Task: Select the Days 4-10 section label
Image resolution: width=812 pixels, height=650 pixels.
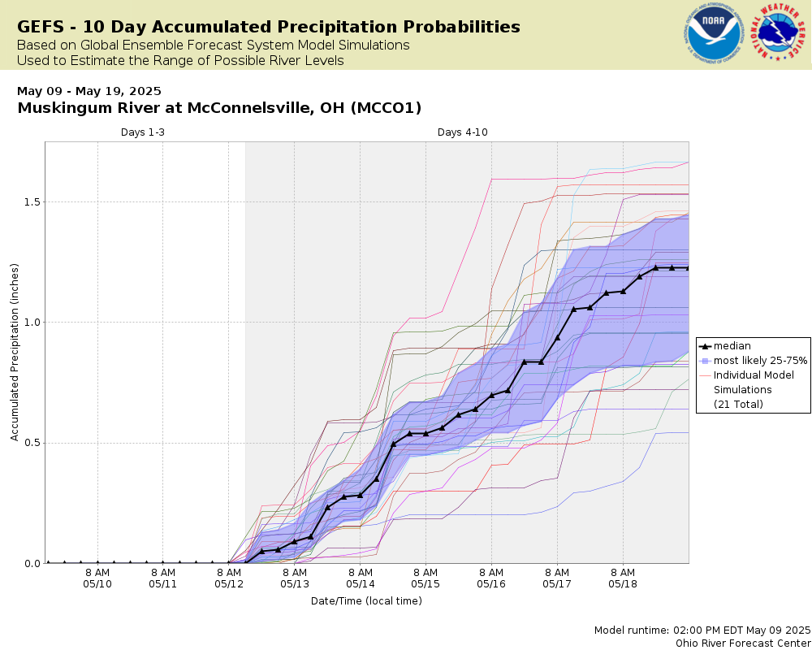Action: pyautogui.click(x=463, y=132)
